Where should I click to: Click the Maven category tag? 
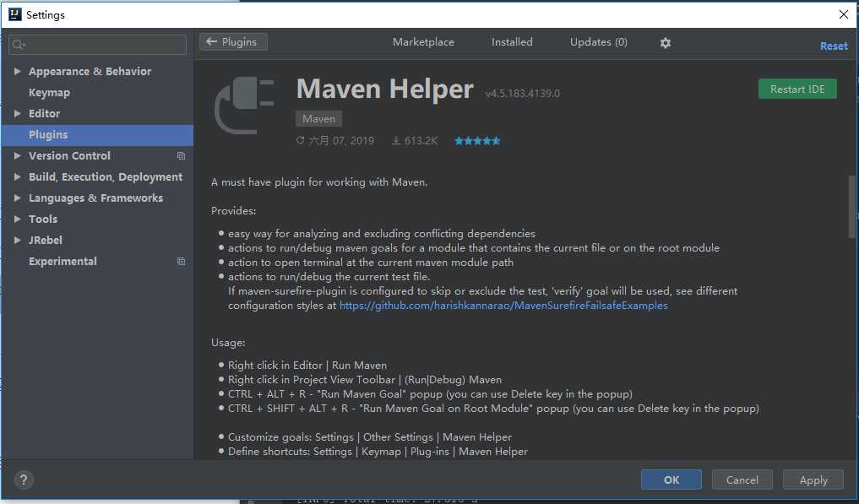click(x=318, y=119)
